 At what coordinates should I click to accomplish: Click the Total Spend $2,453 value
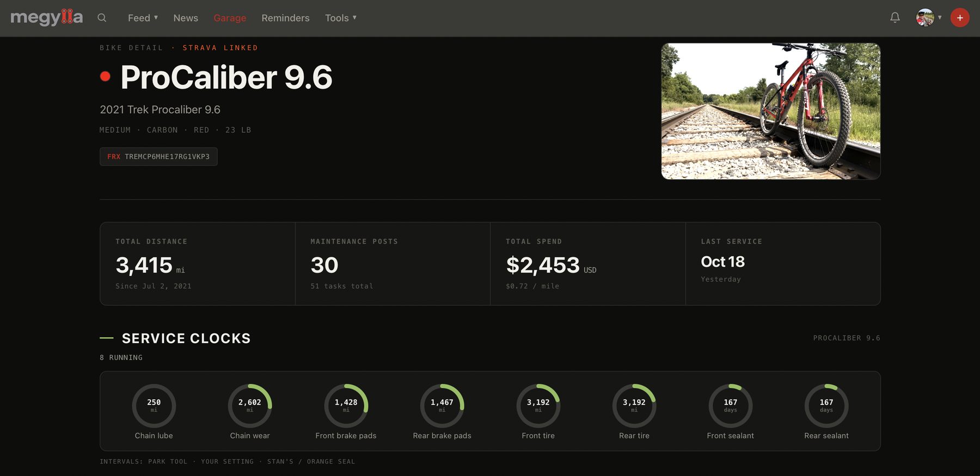point(551,265)
